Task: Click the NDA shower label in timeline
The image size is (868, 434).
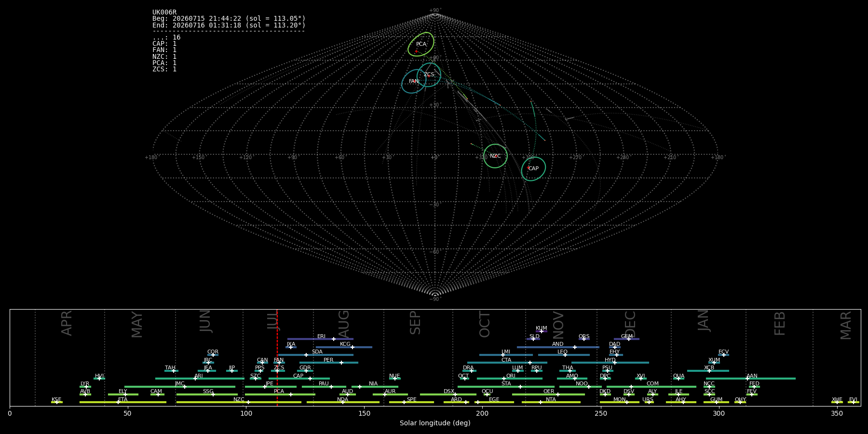Action: 343,400
